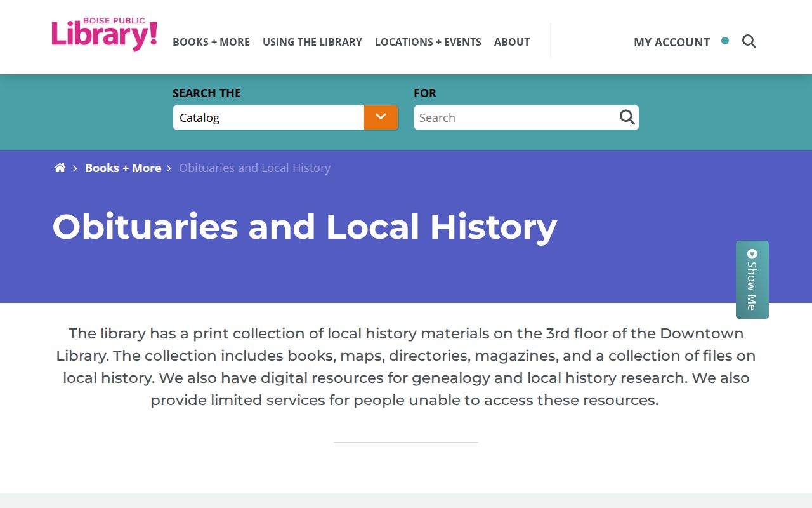Click Obituaries and Local History breadcrumb
Image resolution: width=812 pixels, height=508 pixels.
click(254, 168)
